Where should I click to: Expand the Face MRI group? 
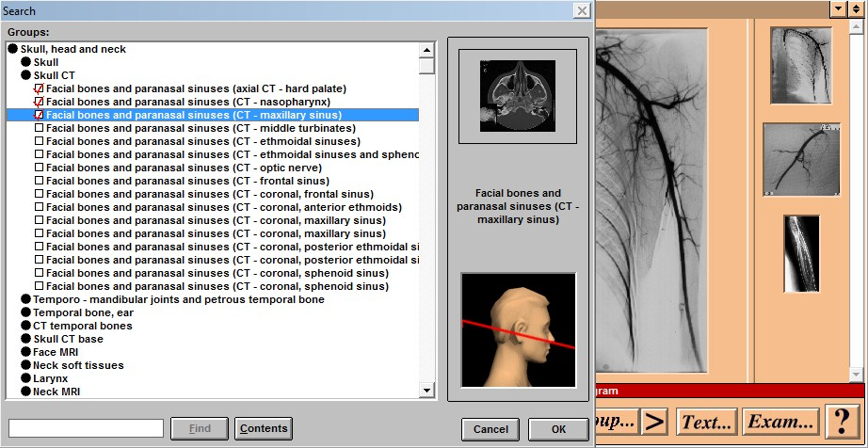[x=25, y=352]
